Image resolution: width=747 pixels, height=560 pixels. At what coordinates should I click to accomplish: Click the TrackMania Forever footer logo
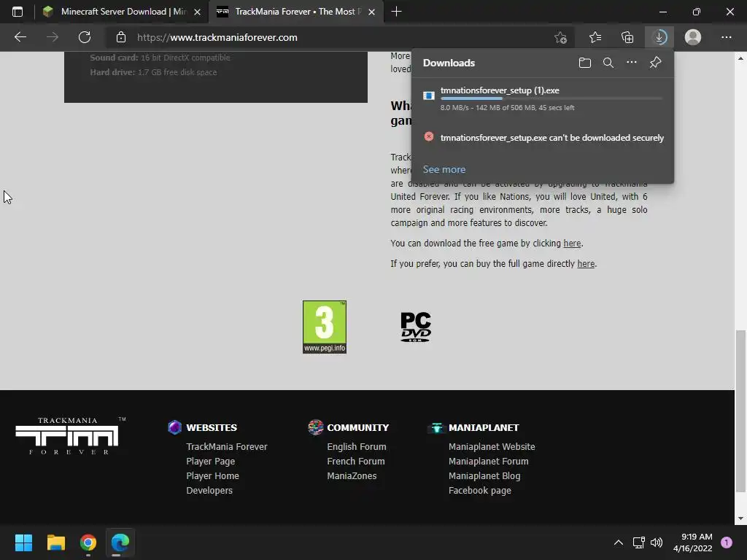(69, 435)
